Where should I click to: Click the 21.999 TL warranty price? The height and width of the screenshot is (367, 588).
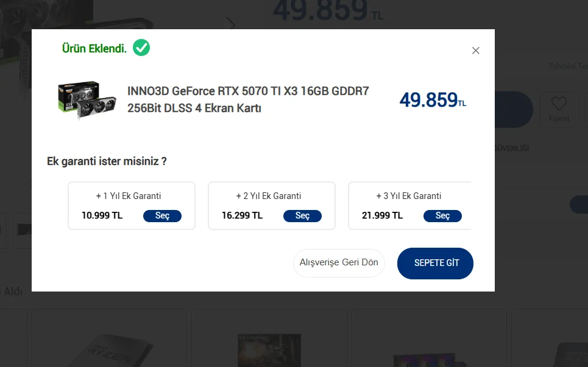coord(382,215)
